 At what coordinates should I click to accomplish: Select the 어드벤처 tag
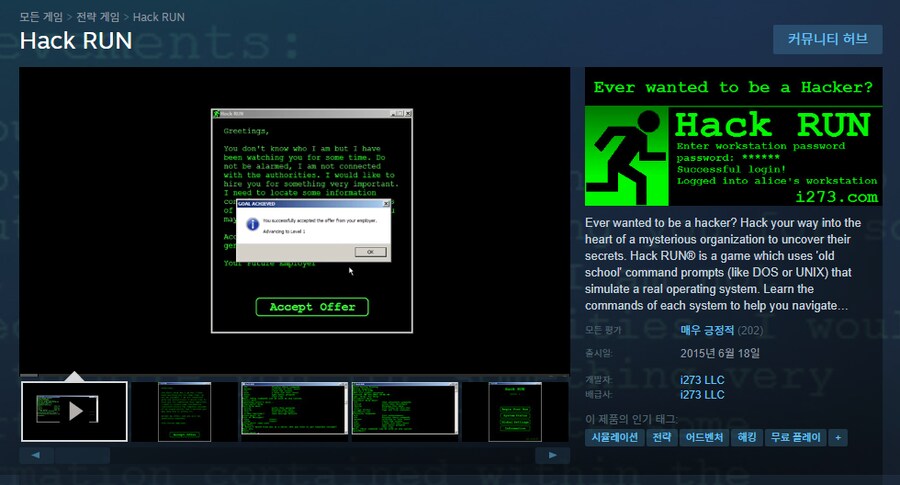704,437
